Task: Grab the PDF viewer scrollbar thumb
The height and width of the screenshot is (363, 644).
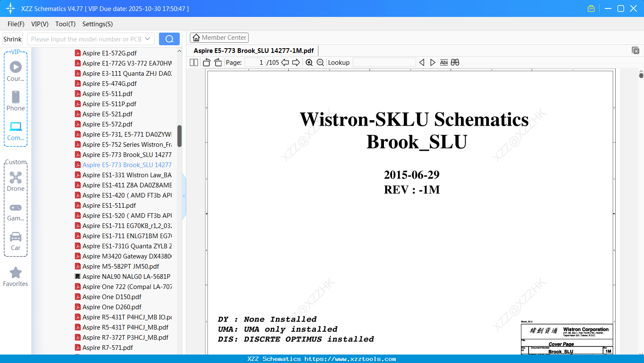Action: pos(641,75)
